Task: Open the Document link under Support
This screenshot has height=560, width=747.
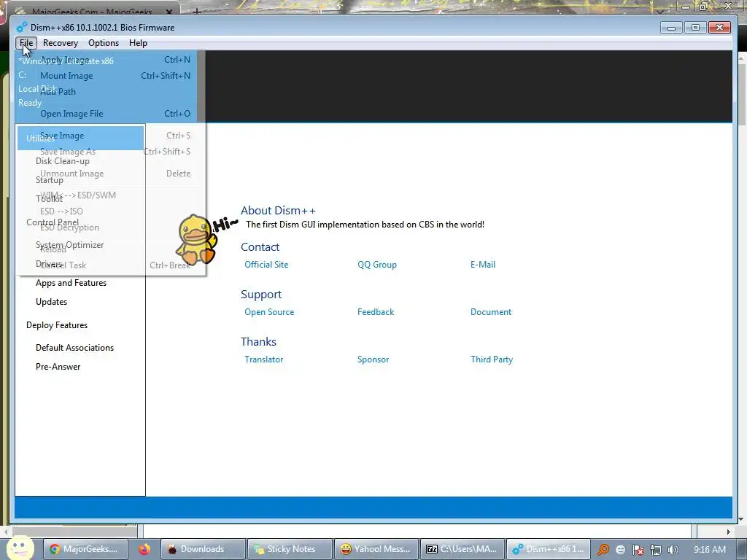Action: click(491, 312)
